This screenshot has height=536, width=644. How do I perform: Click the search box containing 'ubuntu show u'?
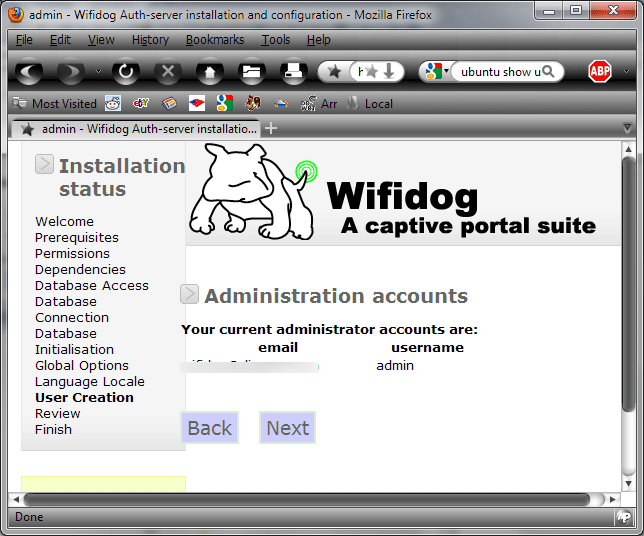(x=500, y=72)
